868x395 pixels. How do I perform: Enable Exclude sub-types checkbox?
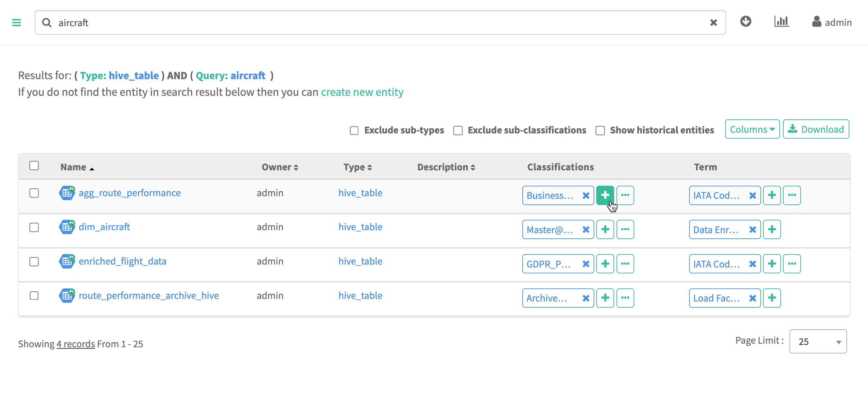[x=354, y=130]
